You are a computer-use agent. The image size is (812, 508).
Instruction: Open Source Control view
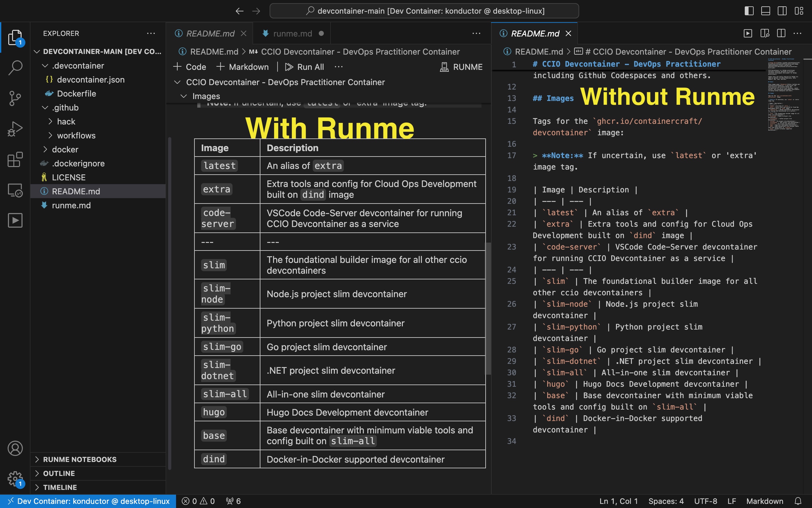15,98
